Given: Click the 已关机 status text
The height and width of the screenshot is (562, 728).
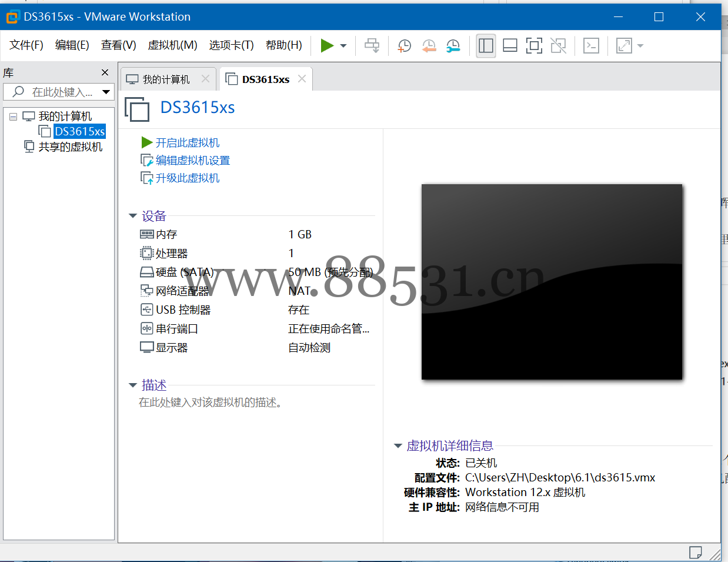Looking at the screenshot, I should coord(481,463).
